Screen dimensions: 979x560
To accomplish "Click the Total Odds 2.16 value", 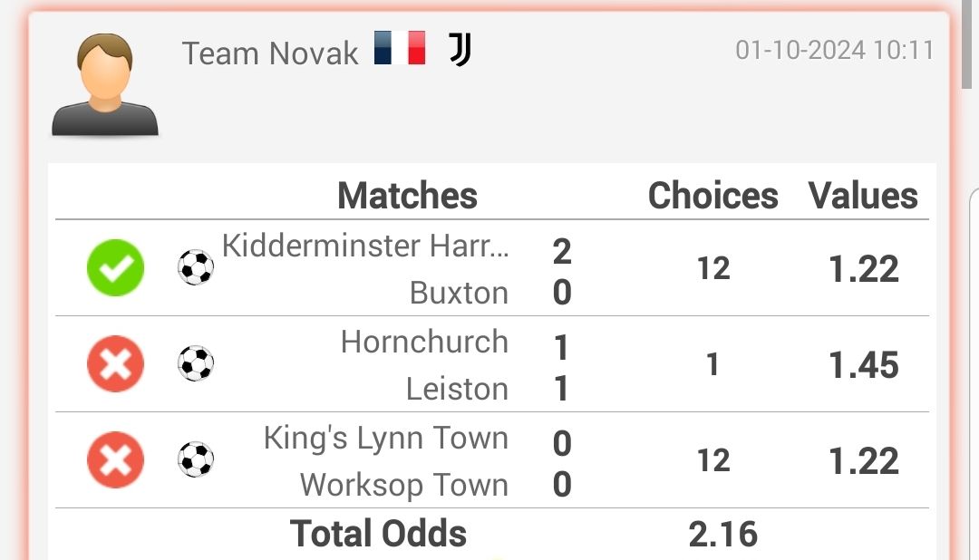I will click(x=723, y=535).
